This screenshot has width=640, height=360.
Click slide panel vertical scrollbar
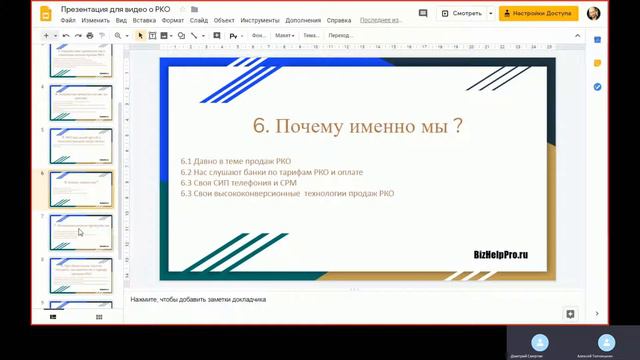click(x=120, y=180)
